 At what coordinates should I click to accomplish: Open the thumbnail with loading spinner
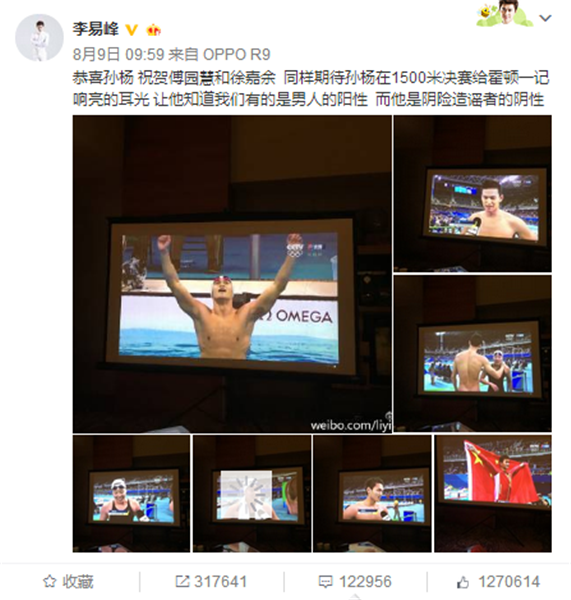pos(252,493)
